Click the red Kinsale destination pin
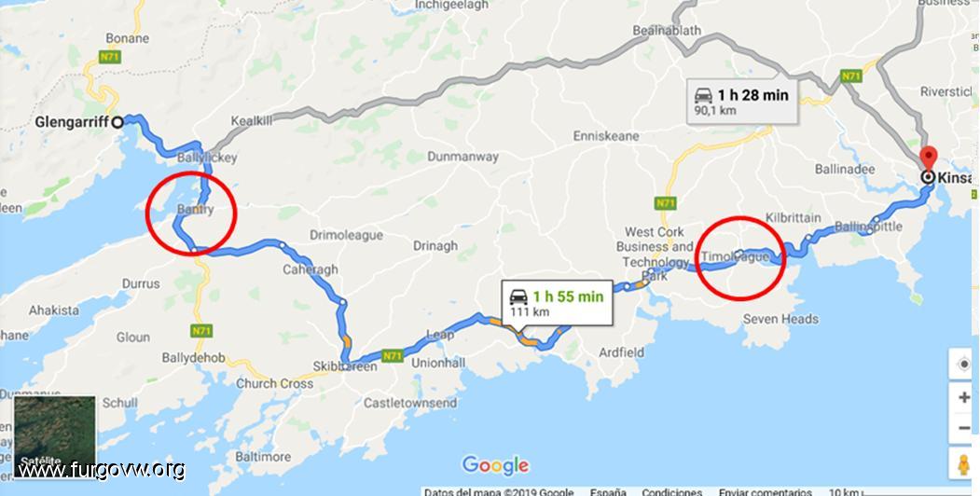The image size is (980, 496). click(x=929, y=158)
